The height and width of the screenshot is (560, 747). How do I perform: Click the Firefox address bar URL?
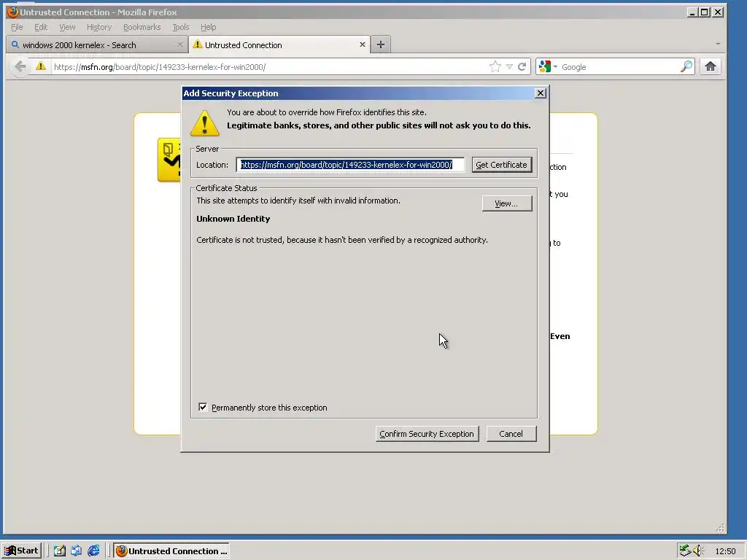270,66
